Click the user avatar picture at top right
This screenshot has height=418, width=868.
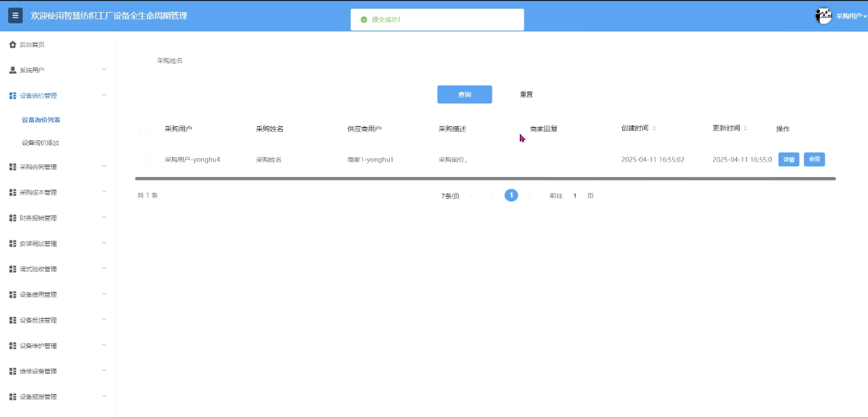823,15
